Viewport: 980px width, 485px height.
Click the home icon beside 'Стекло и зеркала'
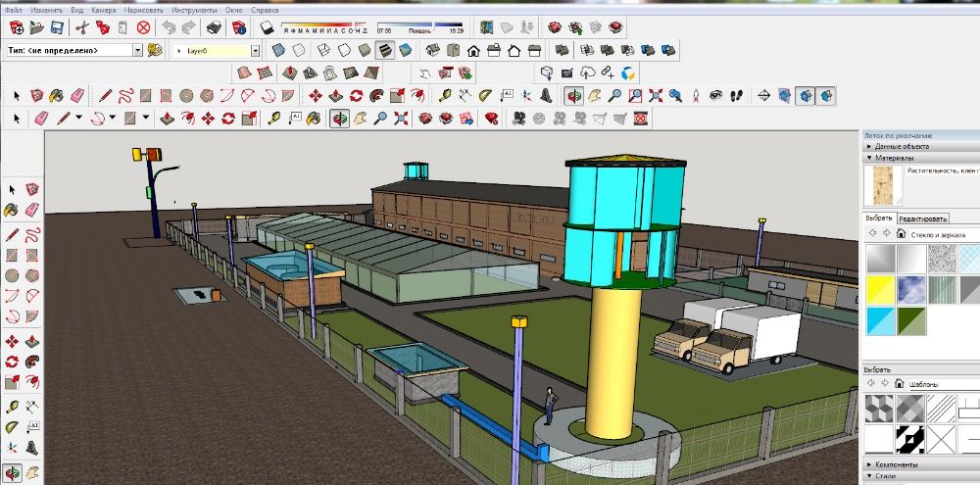pos(901,234)
